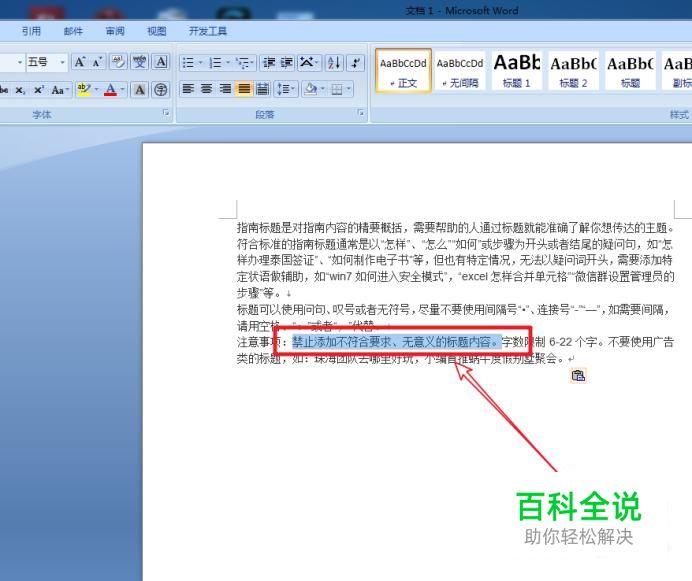Click the Change Case Aa button
The image size is (692, 581).
coord(58,90)
